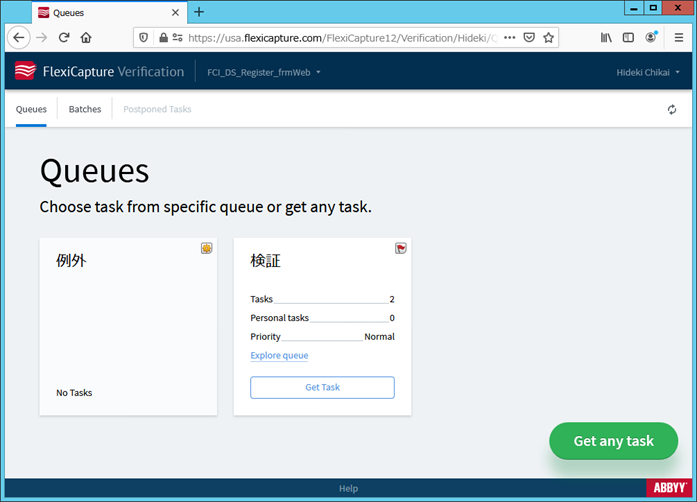Click the gear icon on 例外 queue card

tap(206, 248)
